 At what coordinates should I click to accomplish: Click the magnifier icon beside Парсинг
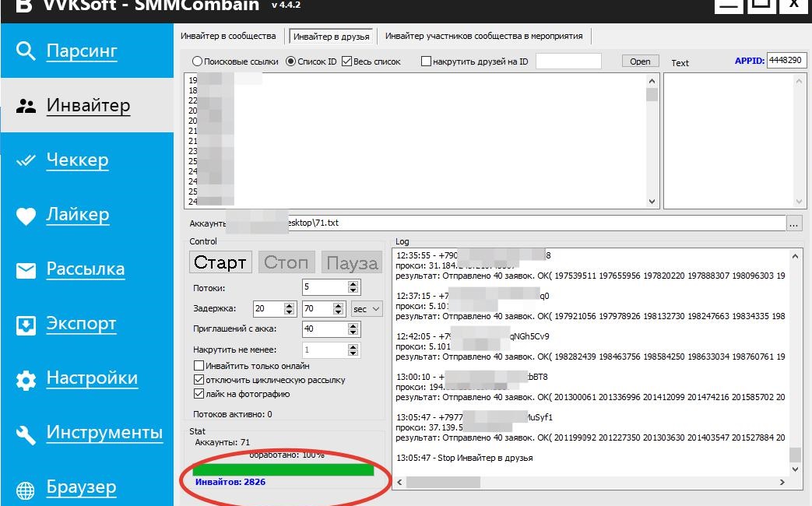26,51
